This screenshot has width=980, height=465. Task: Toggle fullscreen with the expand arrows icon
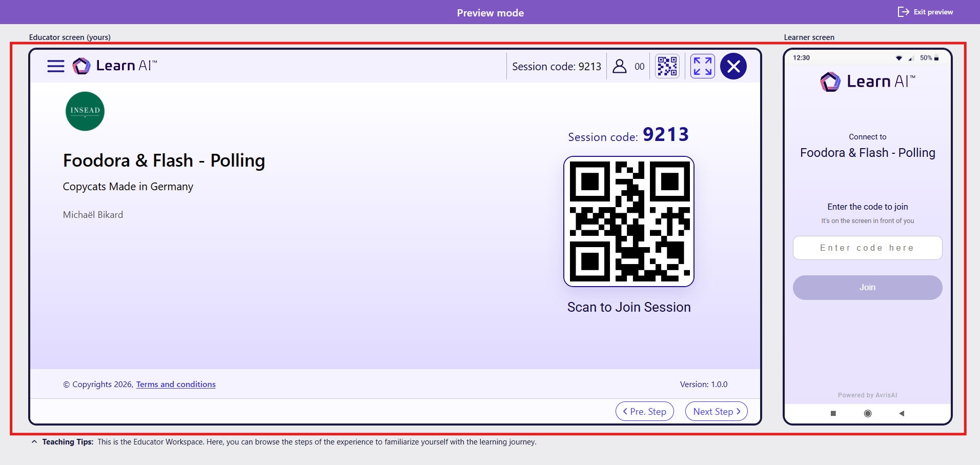click(703, 66)
